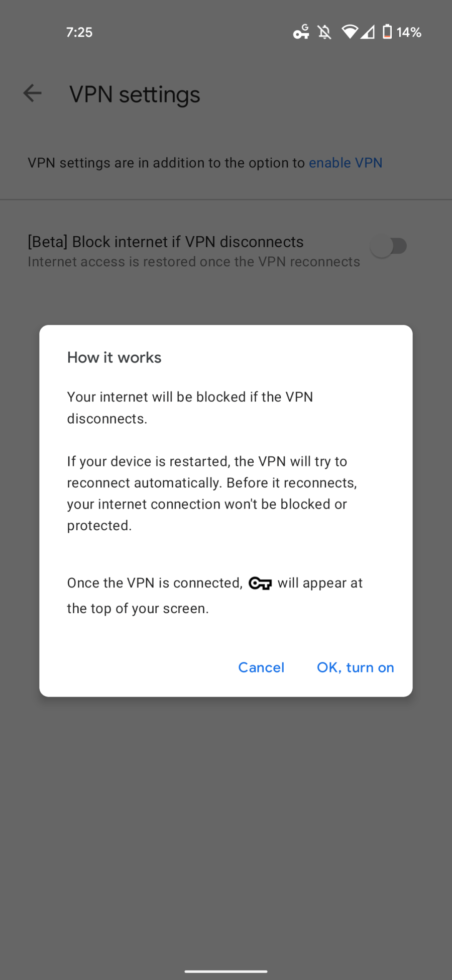
Task: Tap the Wi-Fi signal icon
Action: coord(350,32)
